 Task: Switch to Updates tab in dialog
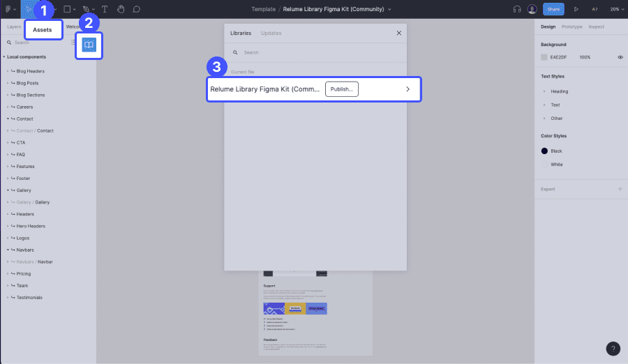click(x=271, y=33)
